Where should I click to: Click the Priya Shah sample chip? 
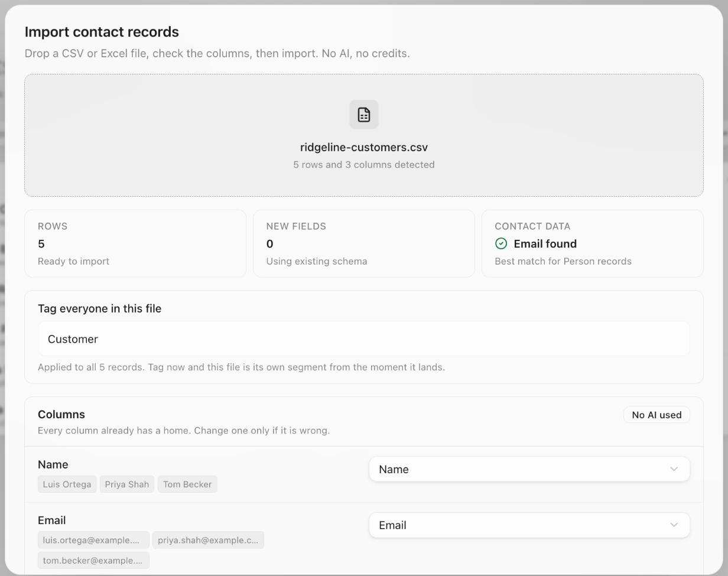click(127, 484)
